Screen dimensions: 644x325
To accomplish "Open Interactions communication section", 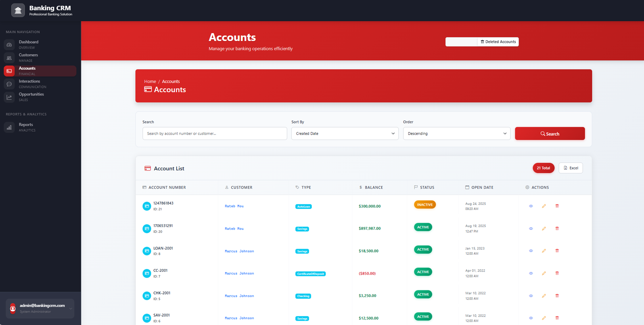I will click(x=9, y=84).
